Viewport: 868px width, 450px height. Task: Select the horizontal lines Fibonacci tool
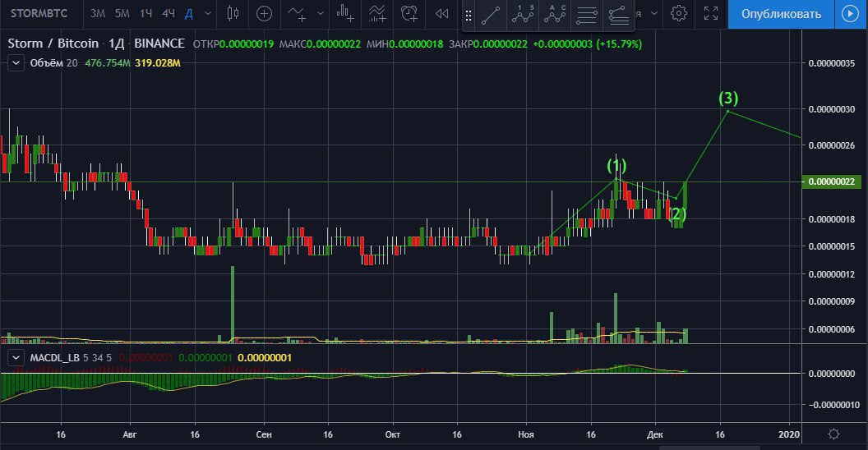(586, 16)
